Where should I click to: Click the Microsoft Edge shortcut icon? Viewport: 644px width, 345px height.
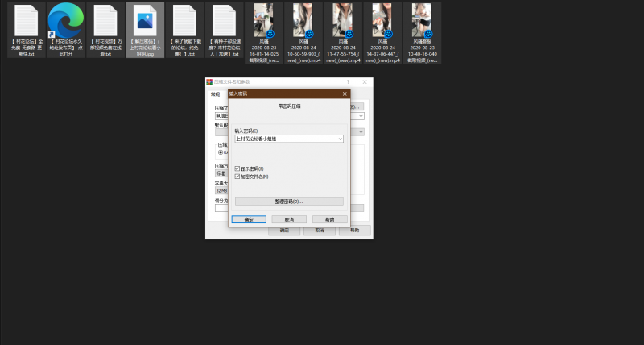coord(66,22)
